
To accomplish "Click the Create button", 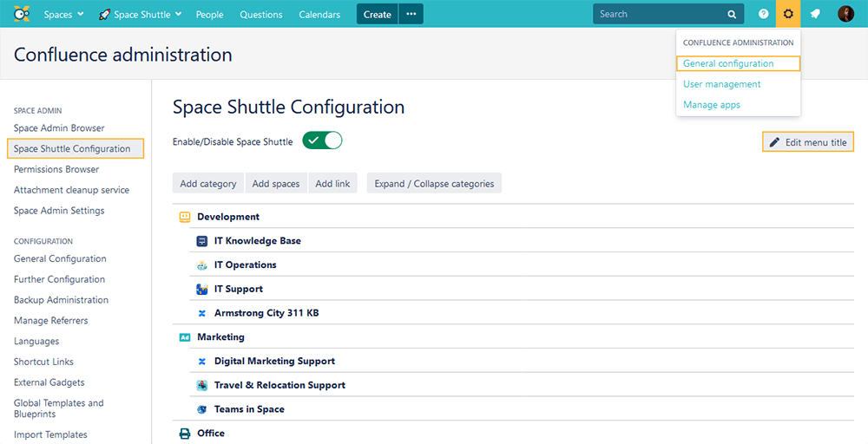I will click(x=378, y=14).
